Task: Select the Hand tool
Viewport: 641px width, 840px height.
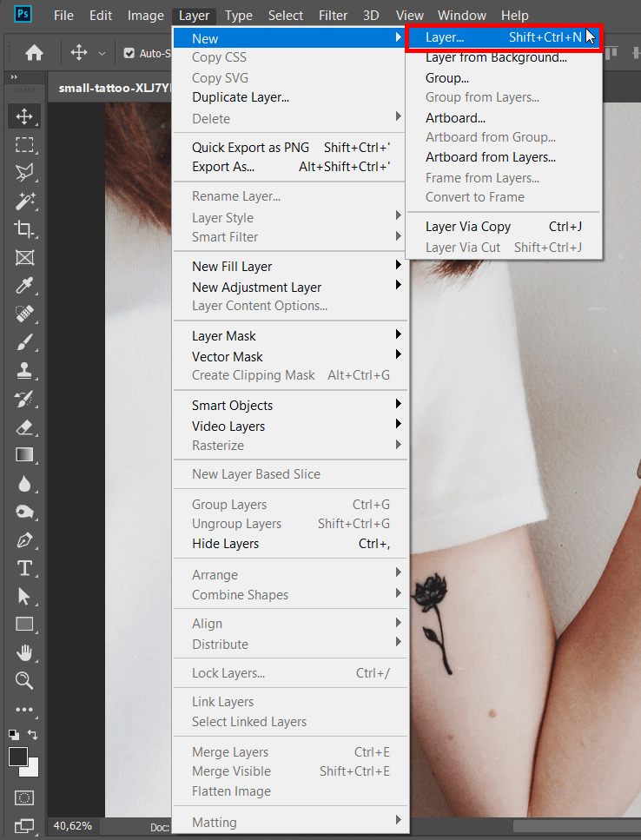Action: coord(24,652)
